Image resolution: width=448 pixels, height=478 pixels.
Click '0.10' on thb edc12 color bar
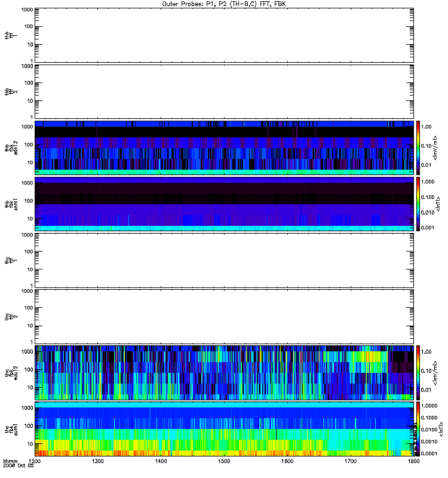coord(426,146)
